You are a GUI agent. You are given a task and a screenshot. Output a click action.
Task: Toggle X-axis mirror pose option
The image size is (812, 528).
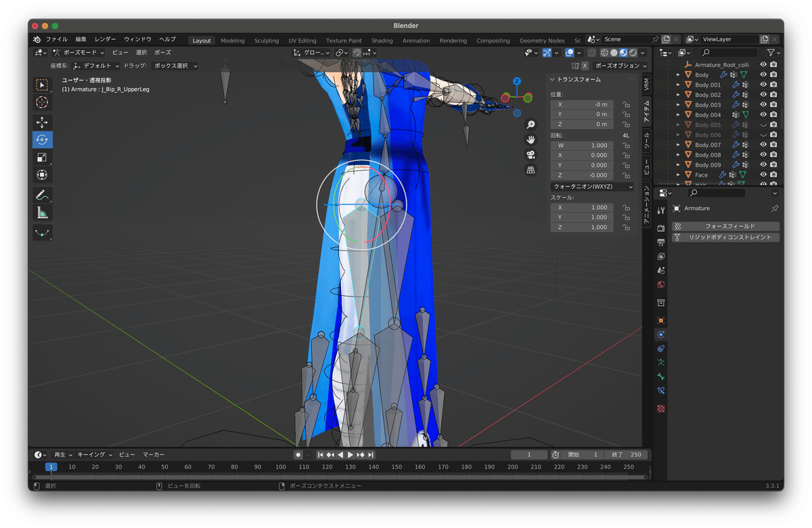[x=585, y=66]
